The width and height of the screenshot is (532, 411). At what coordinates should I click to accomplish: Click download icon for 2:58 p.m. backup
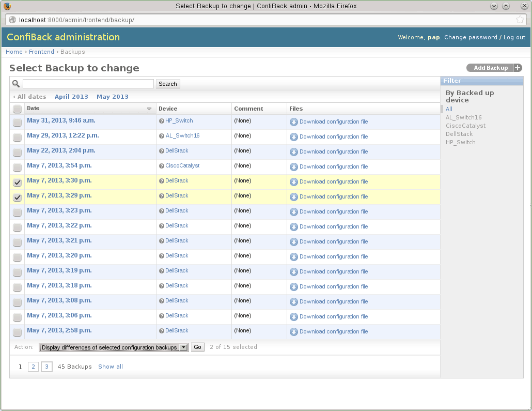pyautogui.click(x=294, y=331)
